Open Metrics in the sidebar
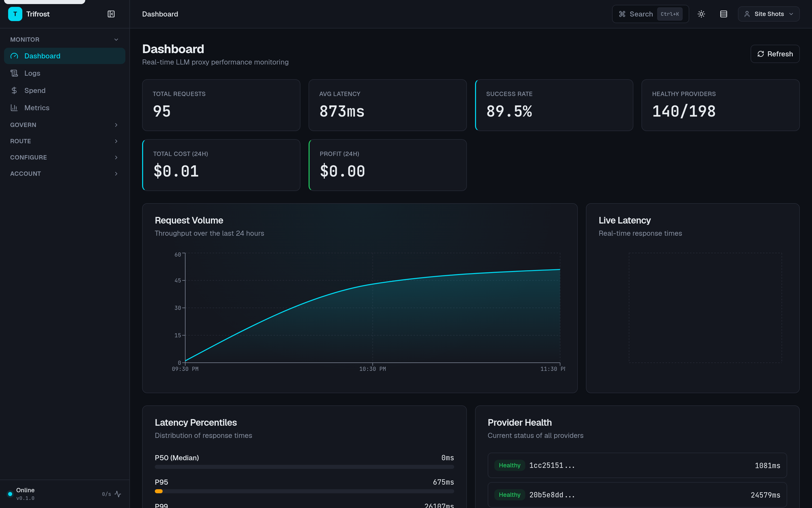 pyautogui.click(x=64, y=108)
